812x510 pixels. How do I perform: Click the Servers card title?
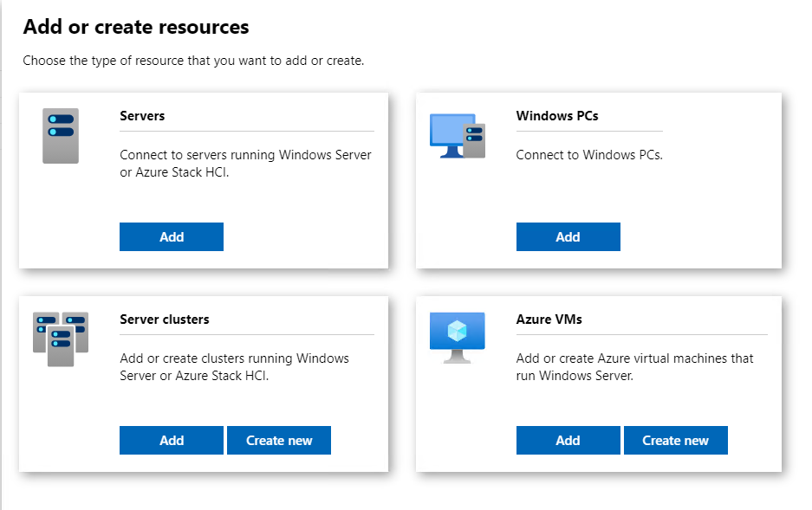(x=142, y=115)
